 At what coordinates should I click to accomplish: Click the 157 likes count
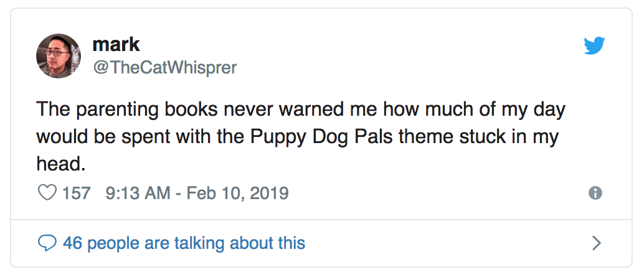(77, 193)
